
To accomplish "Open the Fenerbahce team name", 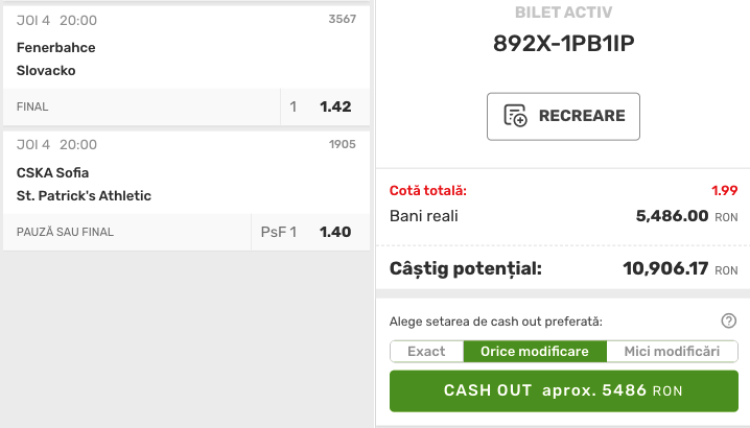I will pyautogui.click(x=56, y=47).
